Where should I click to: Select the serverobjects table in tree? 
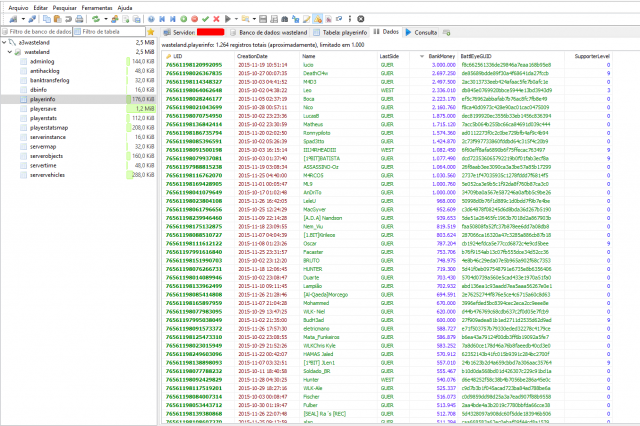click(47, 156)
